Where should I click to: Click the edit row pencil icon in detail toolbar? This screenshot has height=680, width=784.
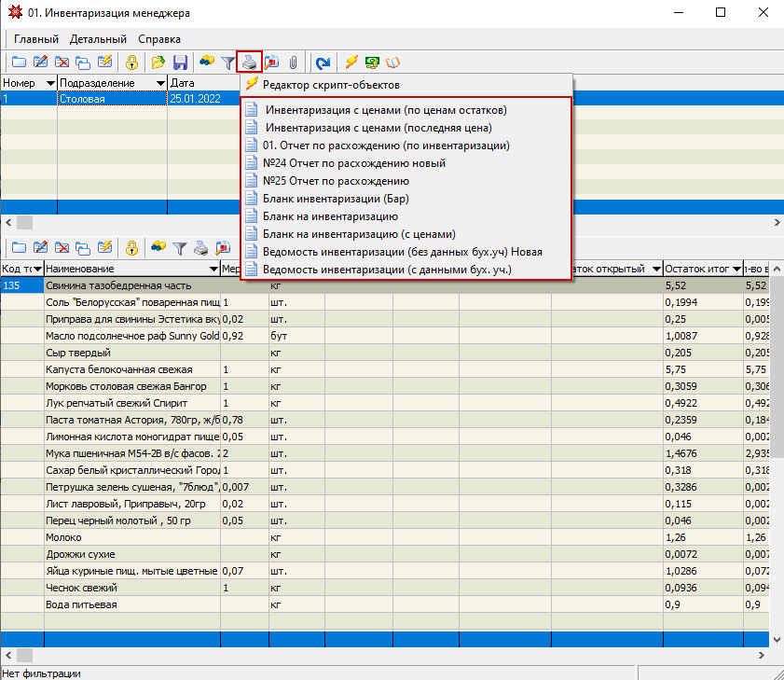pyautogui.click(x=40, y=248)
